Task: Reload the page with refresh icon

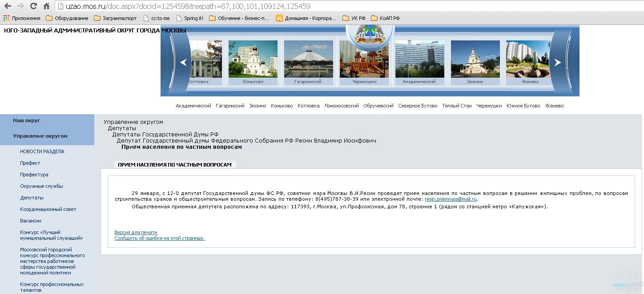Action: [33, 6]
